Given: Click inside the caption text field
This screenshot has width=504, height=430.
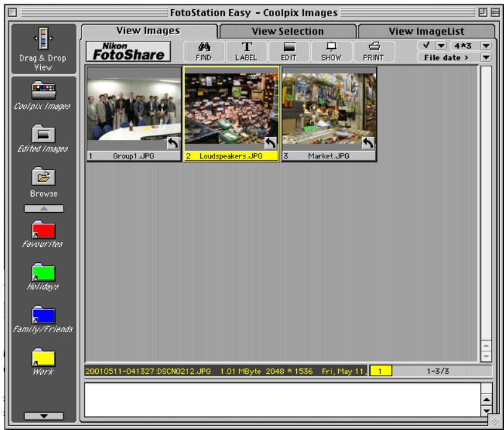Looking at the screenshot, I should click(x=283, y=400).
